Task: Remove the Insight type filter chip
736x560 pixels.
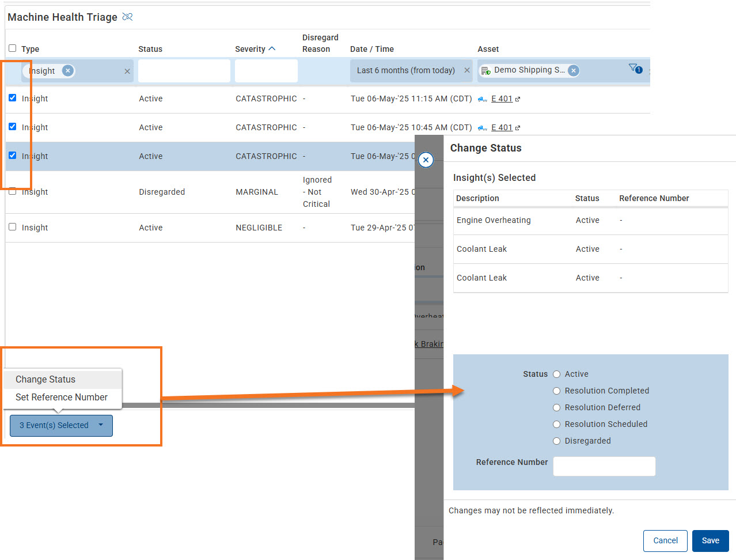Action: click(x=68, y=70)
